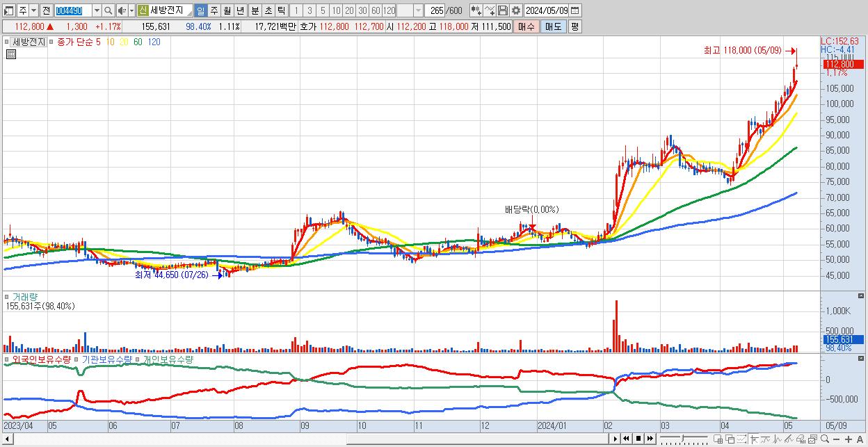Select the 년 (yearly) period button
868x447 pixels.
pos(240,10)
